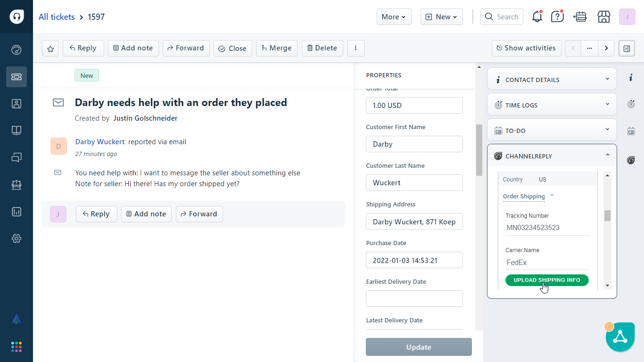Click the New status badge

point(87,75)
